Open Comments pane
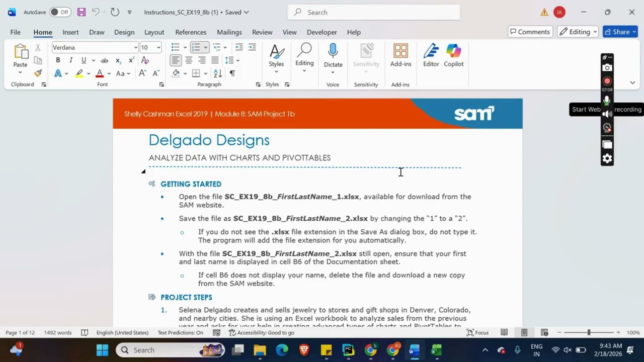The image size is (644, 362). pos(530,32)
